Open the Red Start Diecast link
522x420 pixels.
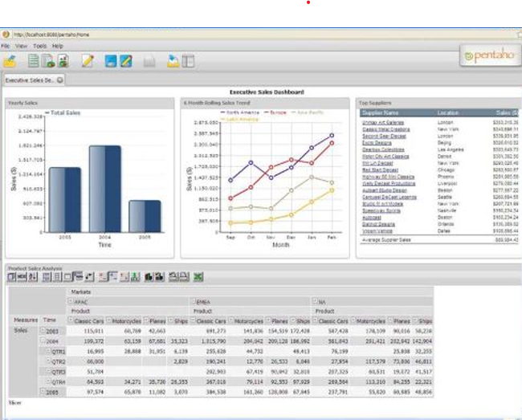[380, 170]
